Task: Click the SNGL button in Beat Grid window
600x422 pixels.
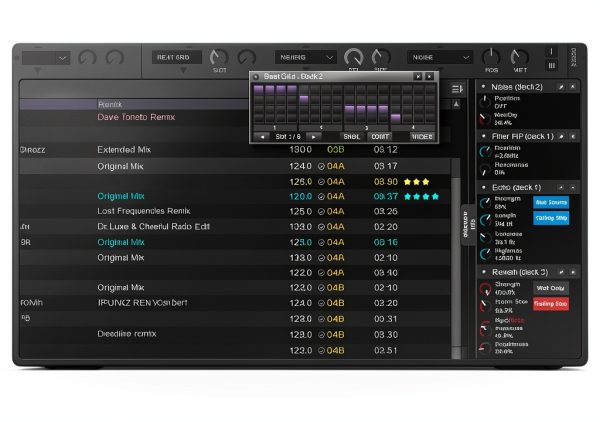Action: click(351, 137)
